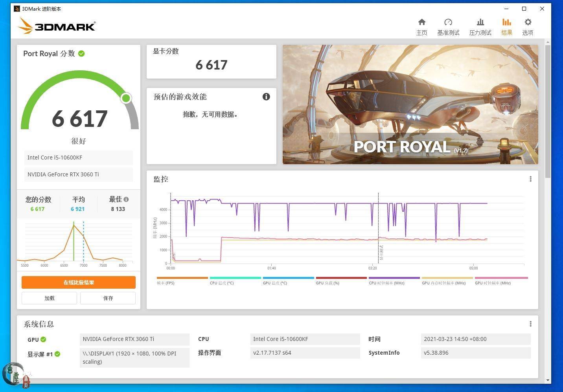Click the 时间 value 2021-03-23 14:50
Viewport: 563px width, 392px height.
(x=476, y=339)
